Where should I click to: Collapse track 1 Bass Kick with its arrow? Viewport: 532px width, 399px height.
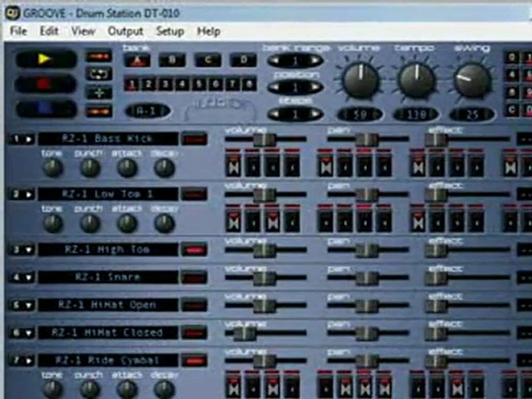point(29,139)
